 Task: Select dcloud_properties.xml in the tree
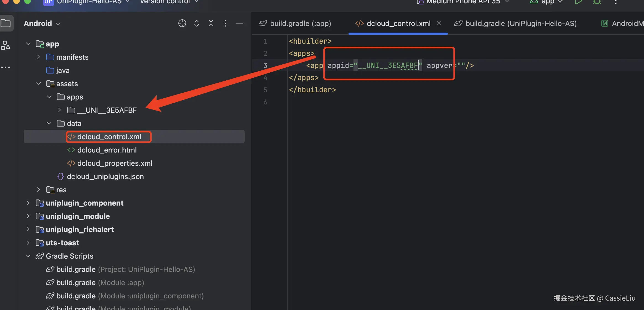(115, 163)
